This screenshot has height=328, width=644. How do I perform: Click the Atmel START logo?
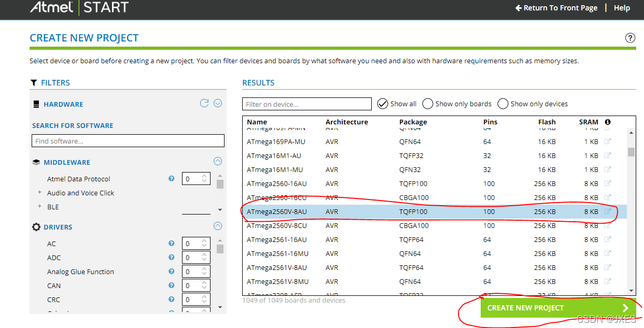pos(79,7)
